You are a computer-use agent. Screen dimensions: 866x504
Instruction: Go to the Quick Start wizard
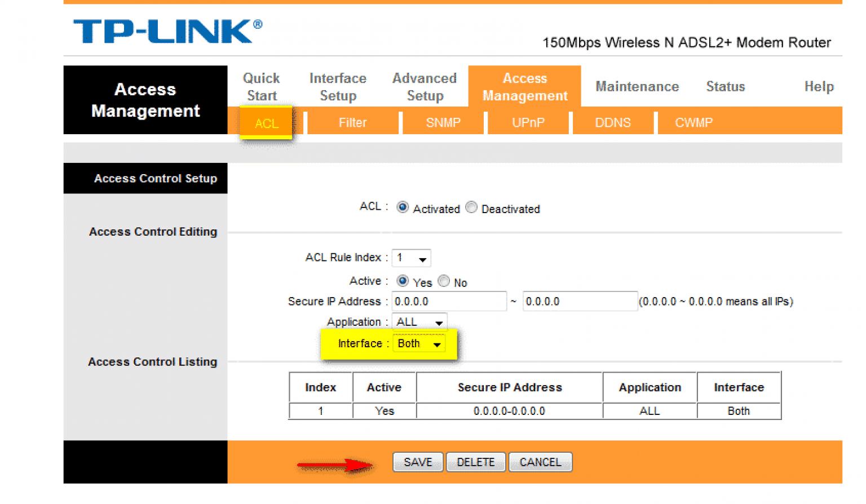click(x=261, y=86)
